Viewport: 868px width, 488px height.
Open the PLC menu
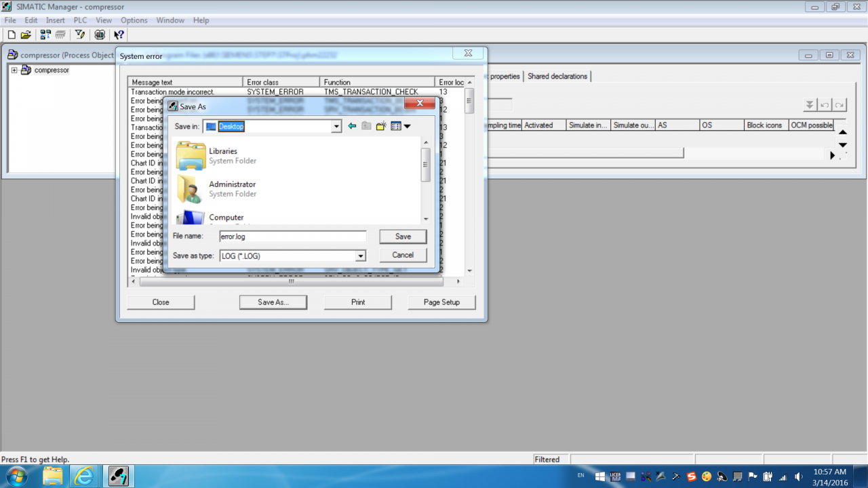(81, 20)
